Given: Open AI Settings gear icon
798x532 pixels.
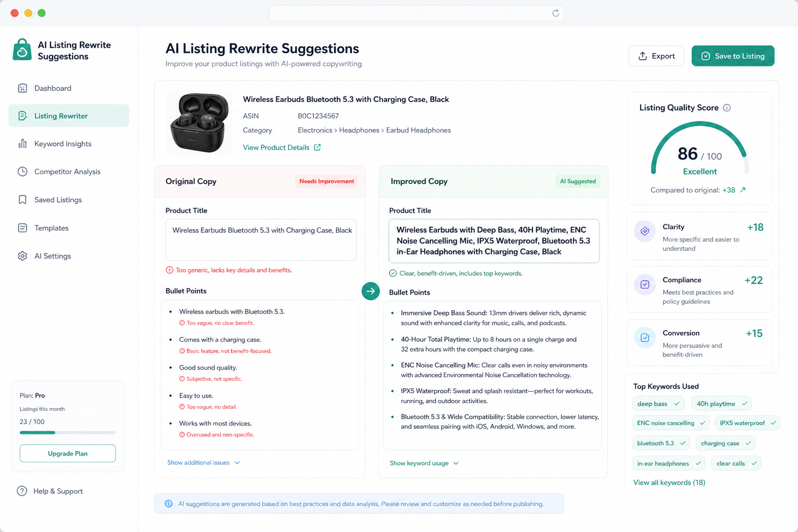Looking at the screenshot, I should pos(22,256).
